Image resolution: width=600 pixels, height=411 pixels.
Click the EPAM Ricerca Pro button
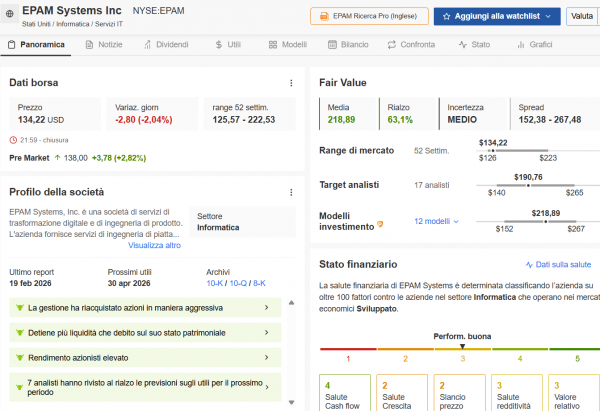coord(367,17)
